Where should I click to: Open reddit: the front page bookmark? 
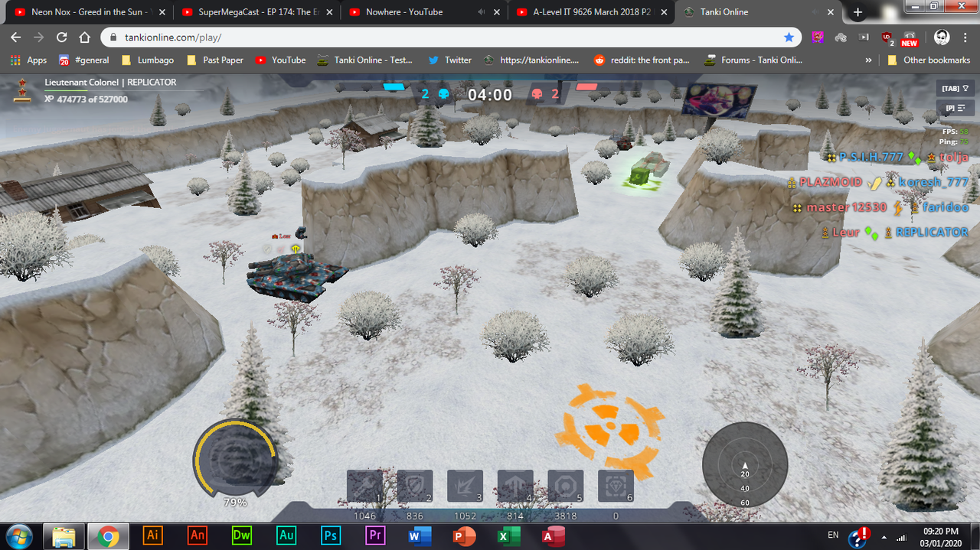642,60
